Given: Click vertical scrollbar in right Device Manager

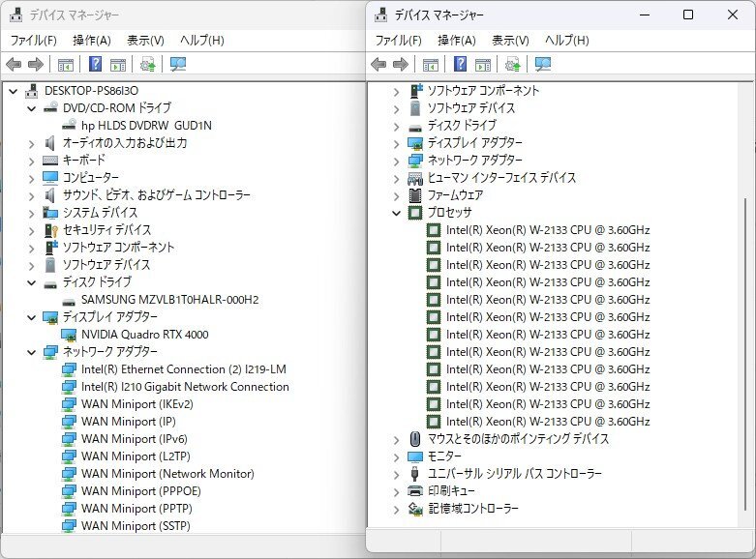Looking at the screenshot, I should click(x=745, y=354).
